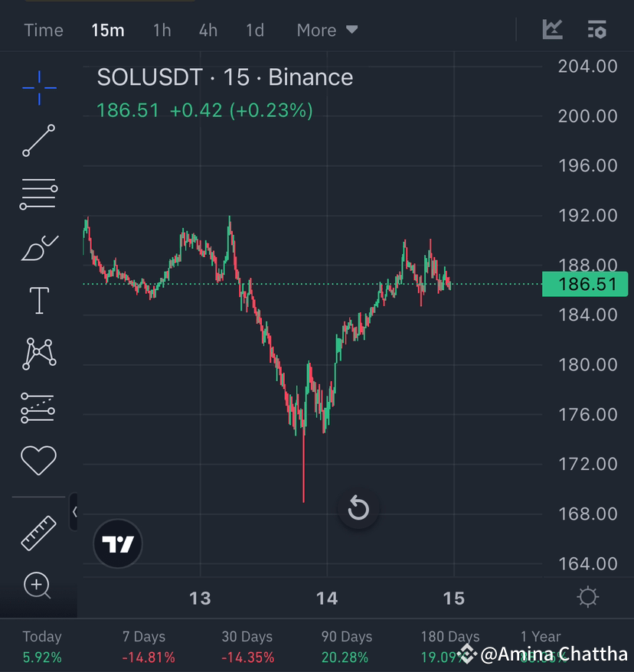Switch to the 1d timeframe tab

(x=254, y=30)
